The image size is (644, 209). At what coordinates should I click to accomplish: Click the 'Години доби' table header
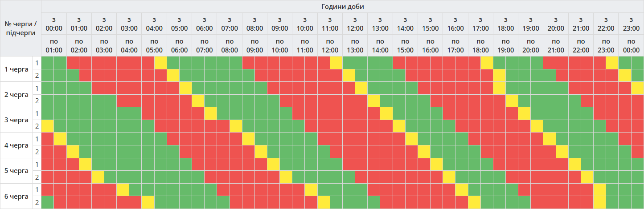[x=342, y=6]
